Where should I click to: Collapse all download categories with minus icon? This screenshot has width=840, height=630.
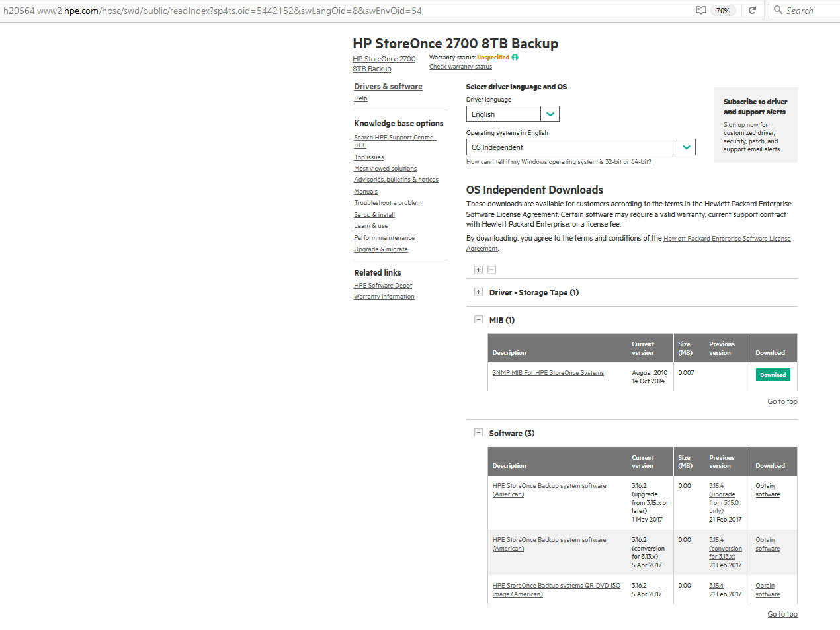point(491,270)
